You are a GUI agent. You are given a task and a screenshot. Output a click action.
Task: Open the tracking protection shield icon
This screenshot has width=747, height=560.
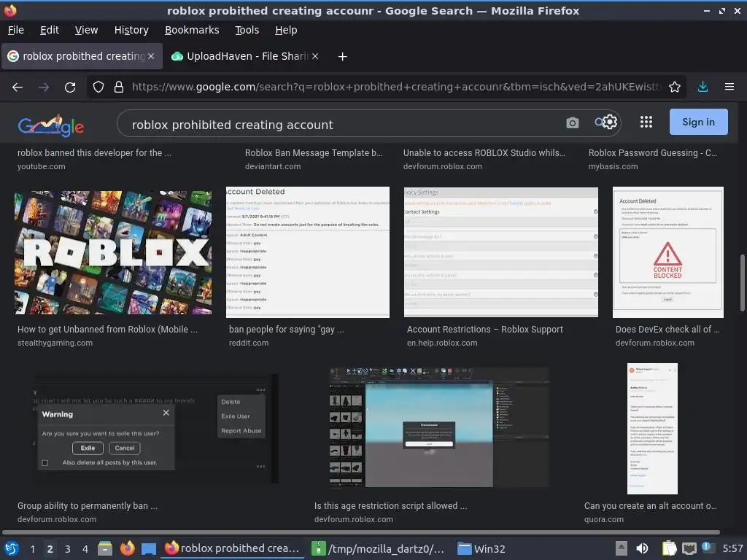(98, 87)
